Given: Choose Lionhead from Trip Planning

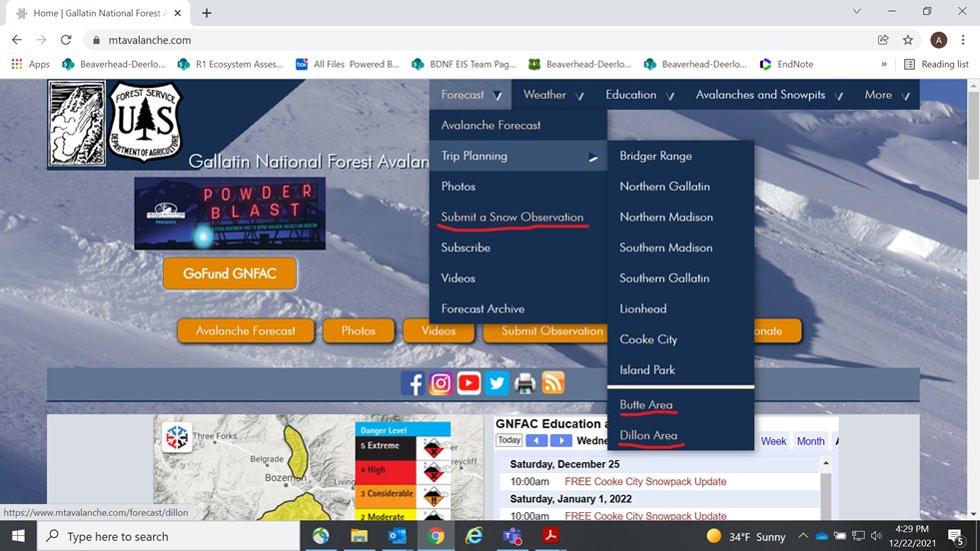Looking at the screenshot, I should [x=680, y=308].
